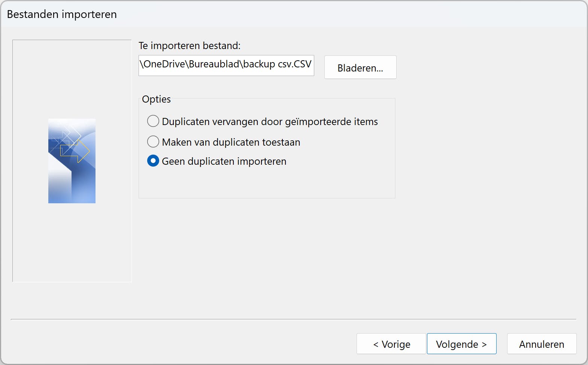Open file browser with Bladeren button
This screenshot has height=365, width=588.
(x=360, y=67)
